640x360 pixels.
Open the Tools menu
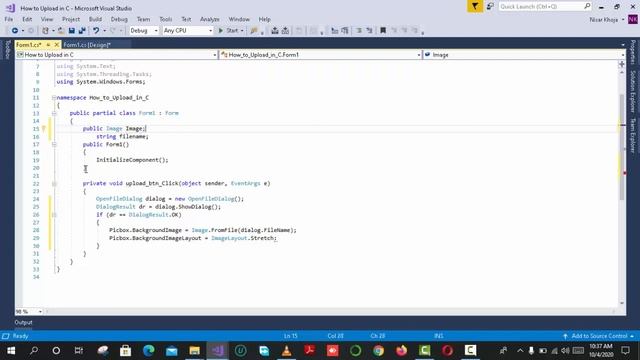point(165,19)
